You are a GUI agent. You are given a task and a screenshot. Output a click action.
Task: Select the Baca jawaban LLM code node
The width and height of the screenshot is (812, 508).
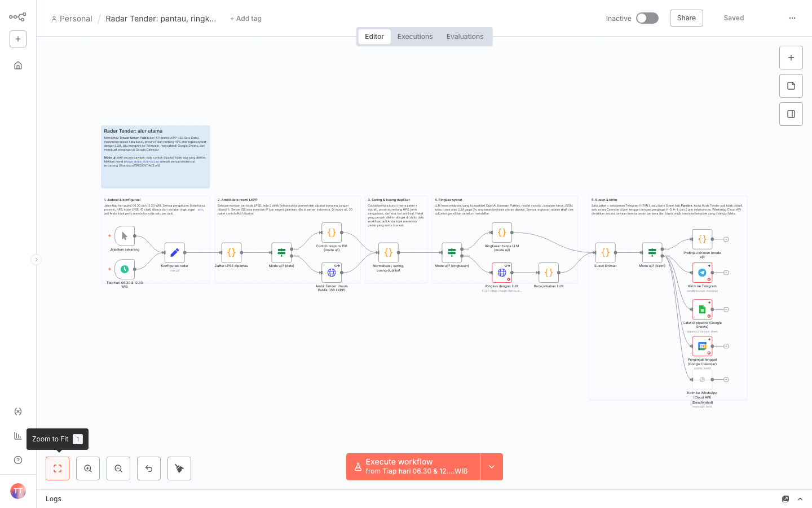click(549, 273)
